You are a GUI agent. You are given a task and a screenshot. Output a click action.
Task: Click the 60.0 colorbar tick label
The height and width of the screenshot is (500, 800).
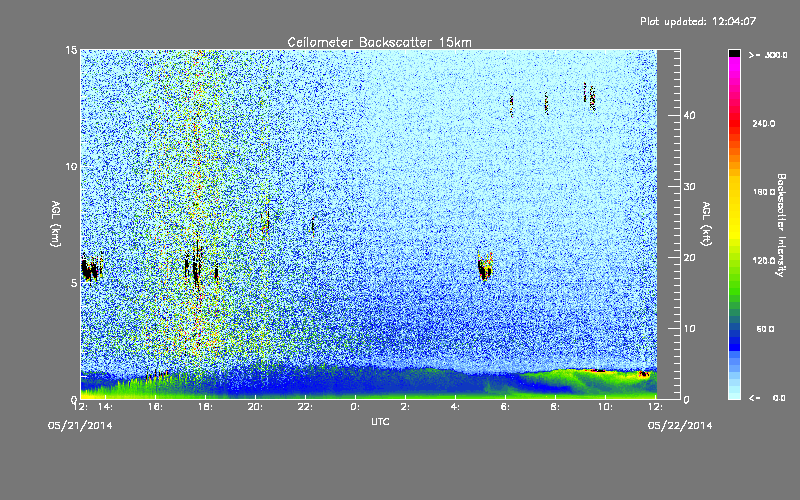click(x=765, y=329)
